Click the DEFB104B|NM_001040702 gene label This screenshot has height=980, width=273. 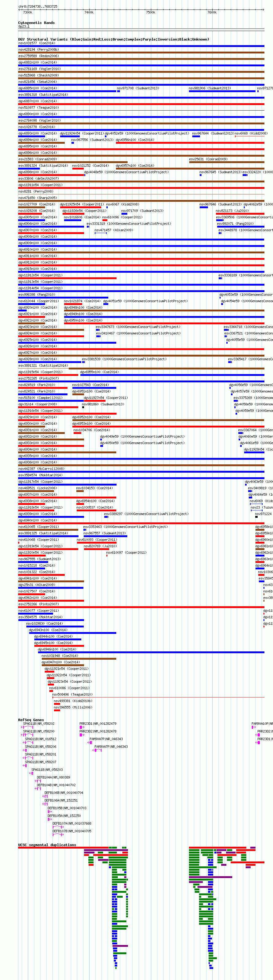point(56,786)
